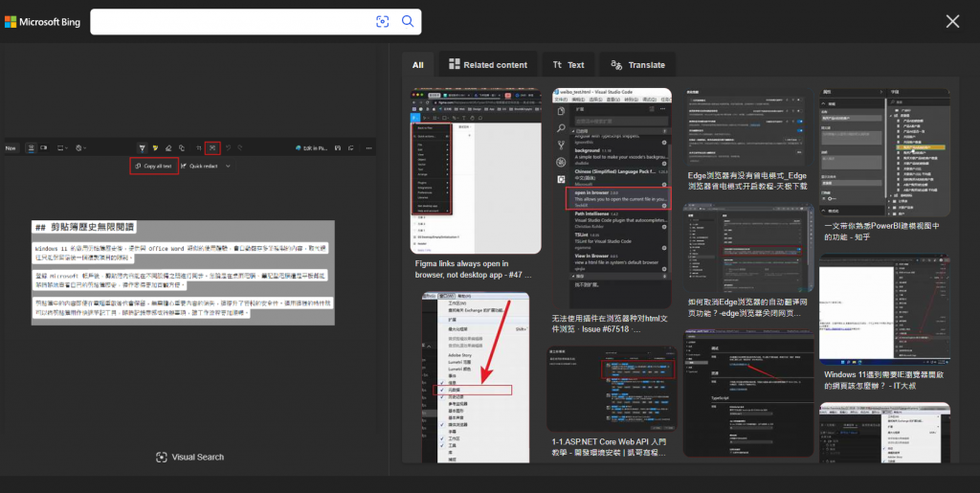
Task: Open the Translate tab
Action: [x=637, y=64]
